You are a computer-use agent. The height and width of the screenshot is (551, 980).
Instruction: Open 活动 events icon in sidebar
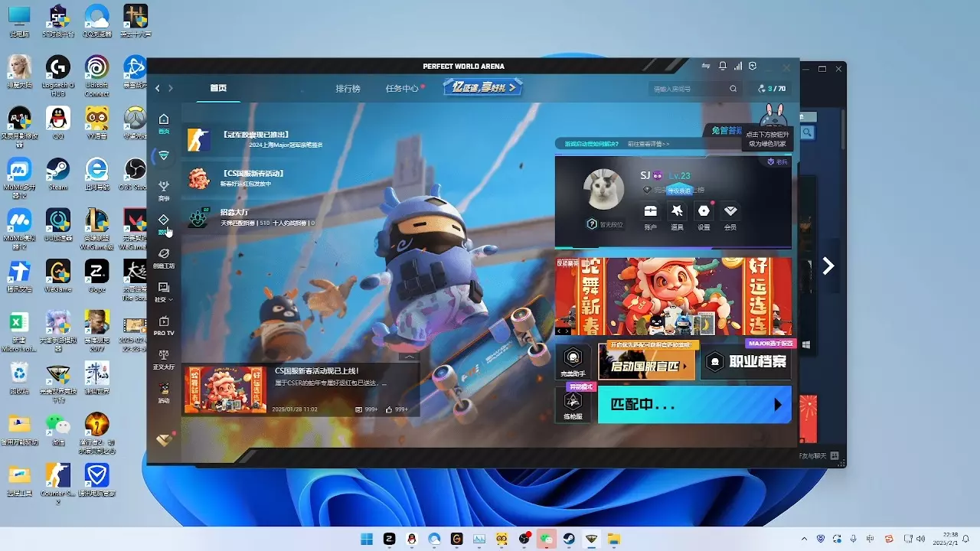(x=163, y=393)
